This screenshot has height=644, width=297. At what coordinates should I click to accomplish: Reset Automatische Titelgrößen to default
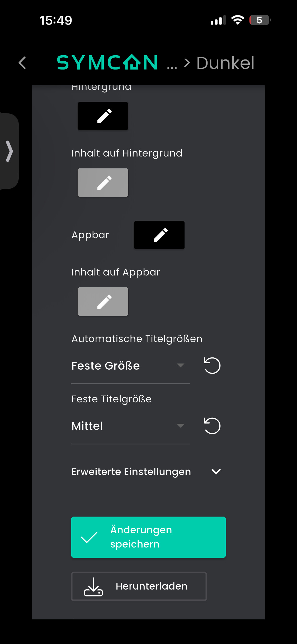pyautogui.click(x=212, y=366)
